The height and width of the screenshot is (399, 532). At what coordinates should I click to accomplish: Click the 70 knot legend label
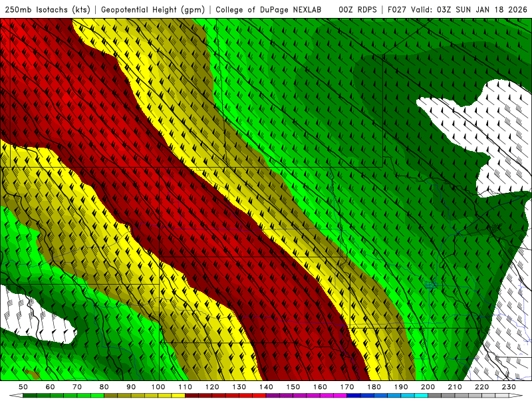[x=77, y=387]
